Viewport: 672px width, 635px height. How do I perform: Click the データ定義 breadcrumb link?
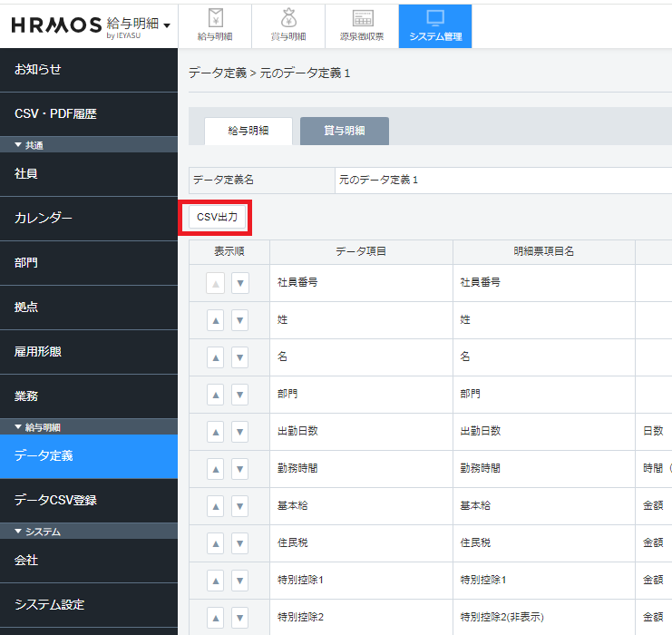[218, 73]
